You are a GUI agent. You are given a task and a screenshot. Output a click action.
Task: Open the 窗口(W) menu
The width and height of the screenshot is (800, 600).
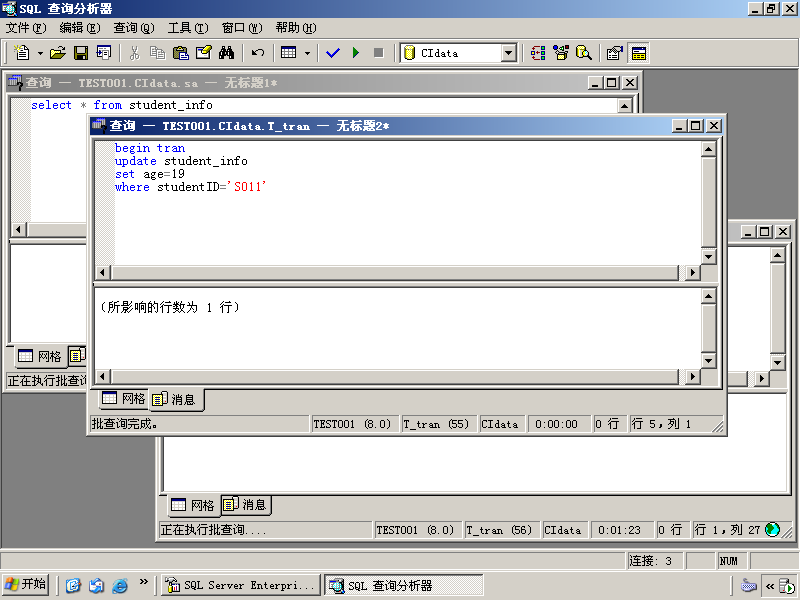[x=242, y=28]
